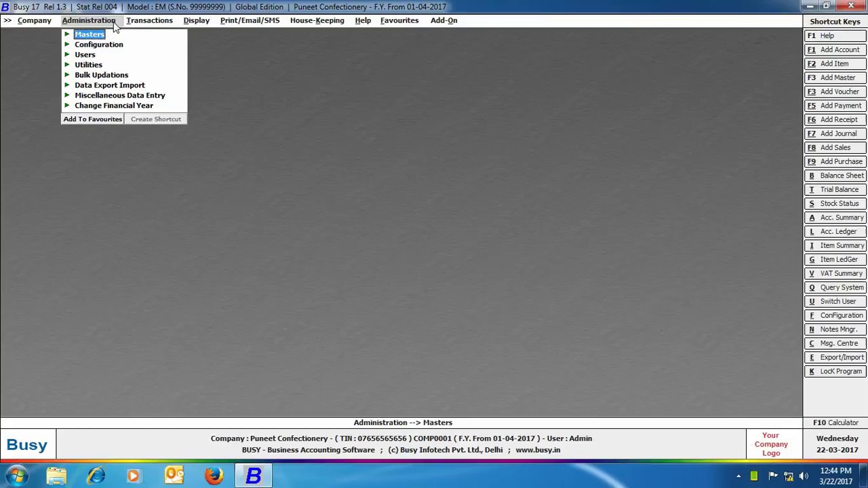Select Users menu entry

pos(85,54)
